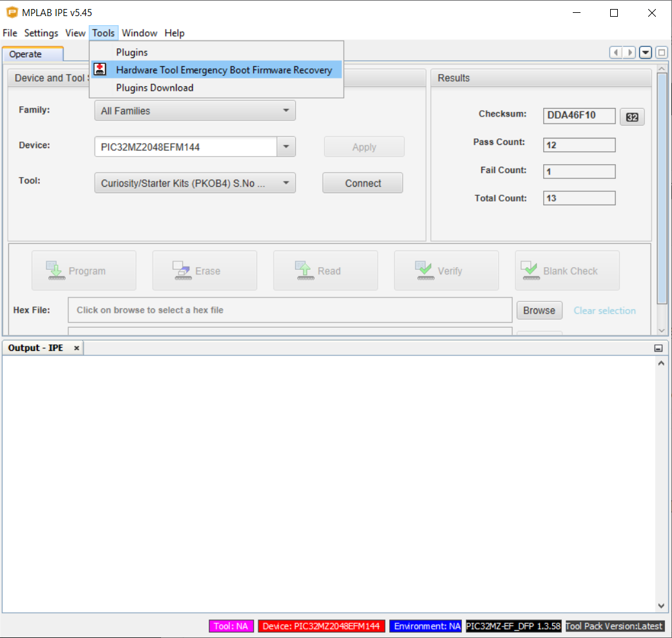672x638 pixels.
Task: Open the Tool selection dropdown
Action: (195, 183)
